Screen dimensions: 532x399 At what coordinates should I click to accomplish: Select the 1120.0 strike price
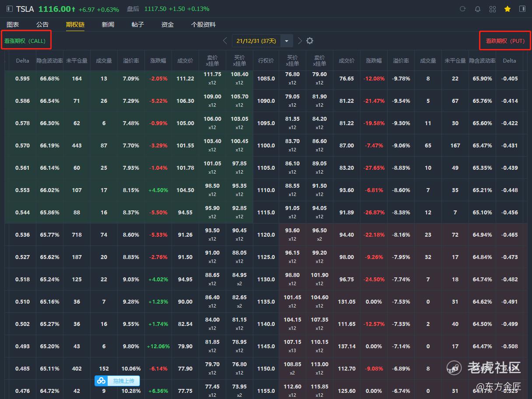pyautogui.click(x=266, y=235)
